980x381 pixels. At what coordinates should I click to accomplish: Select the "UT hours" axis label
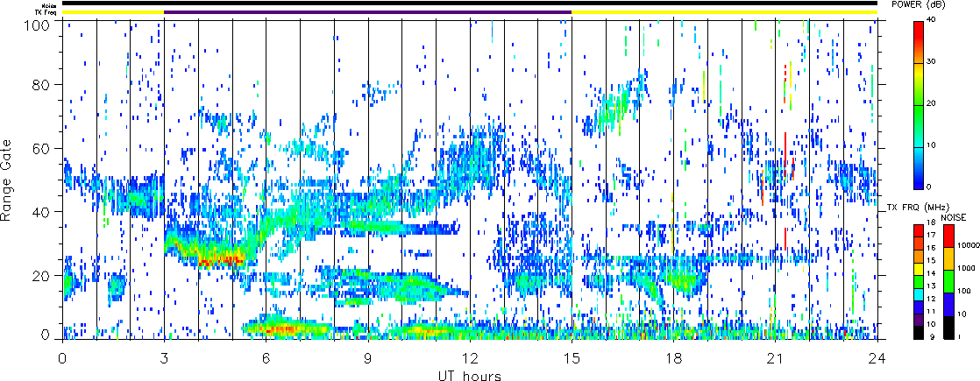coord(469,374)
